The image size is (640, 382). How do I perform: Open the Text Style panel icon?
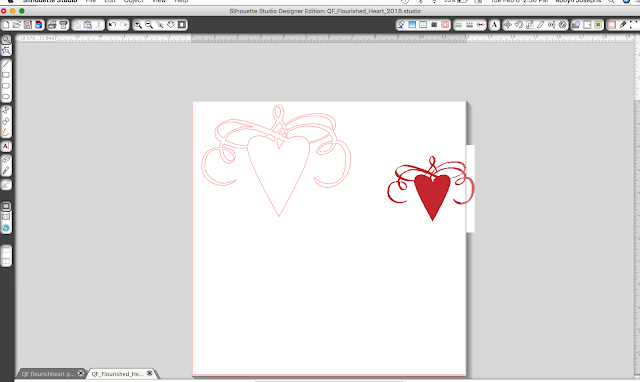(494, 25)
